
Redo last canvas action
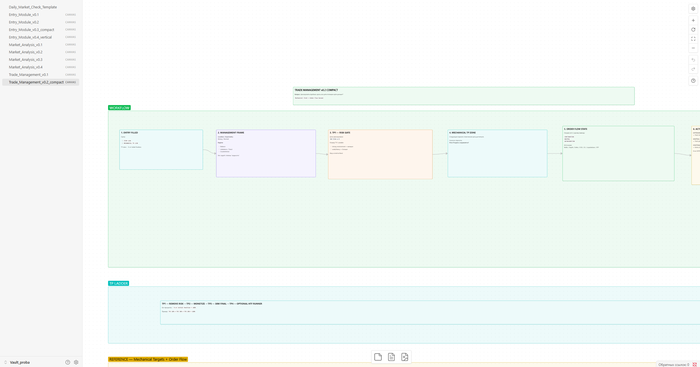(693, 69)
